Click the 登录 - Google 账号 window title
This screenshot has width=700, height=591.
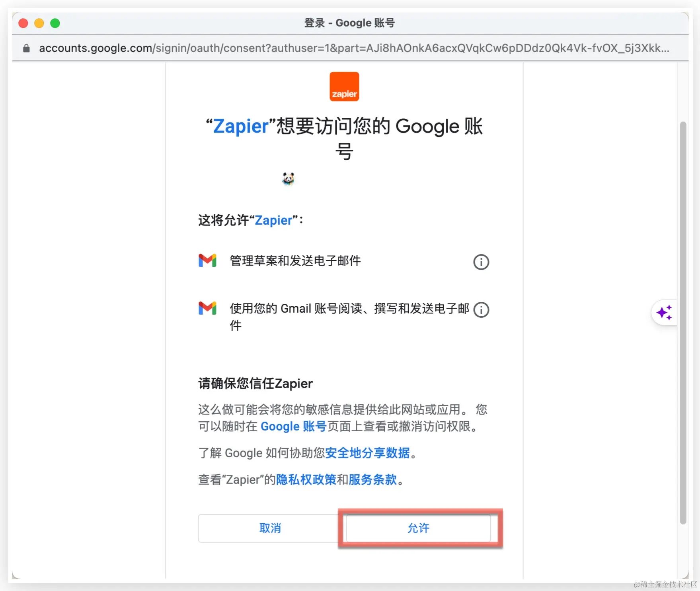pyautogui.click(x=349, y=23)
